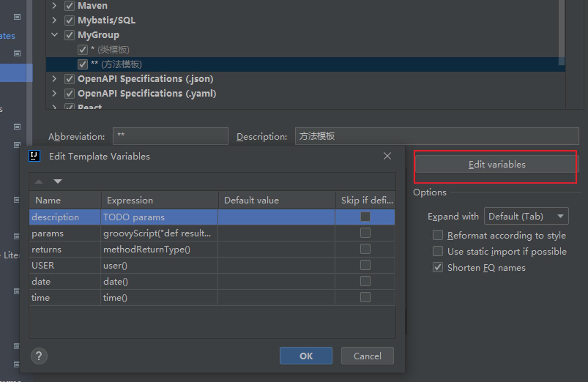Expand the Maven group
This screenshot has height=382, width=588.
coord(54,5)
